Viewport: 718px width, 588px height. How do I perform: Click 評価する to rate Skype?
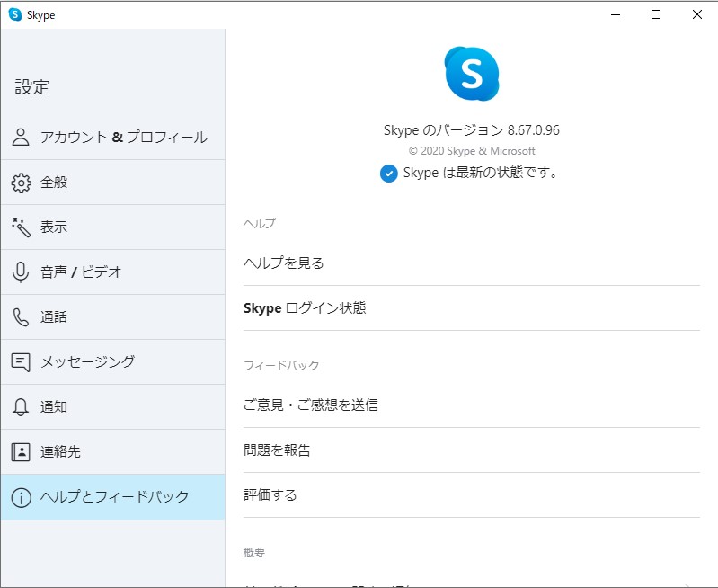[x=472, y=495]
